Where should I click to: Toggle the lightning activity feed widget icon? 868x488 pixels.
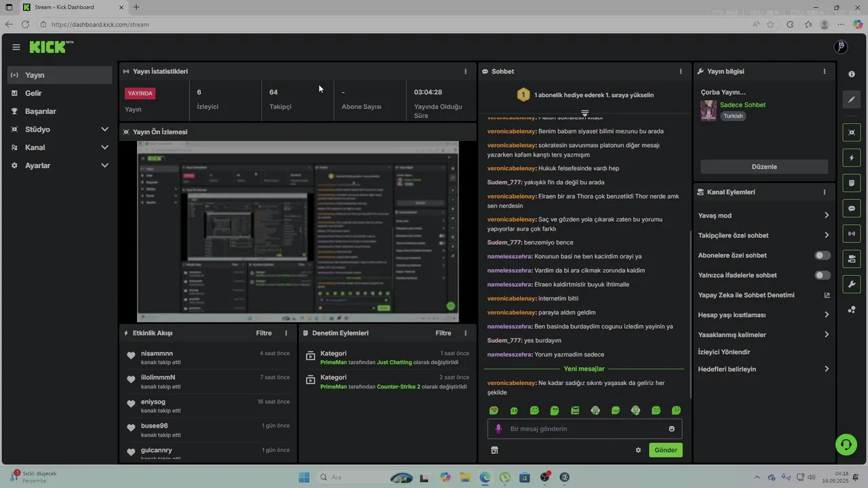(852, 158)
